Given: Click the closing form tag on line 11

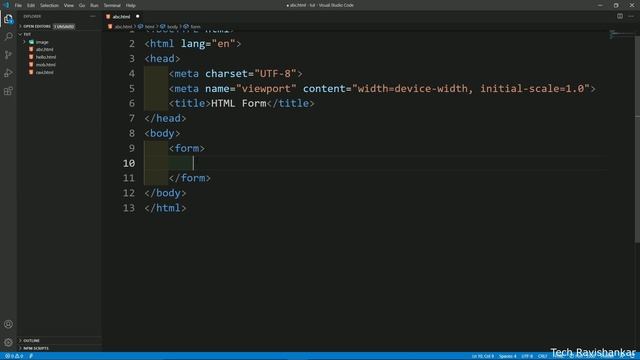Looking at the screenshot, I should click(x=190, y=178).
